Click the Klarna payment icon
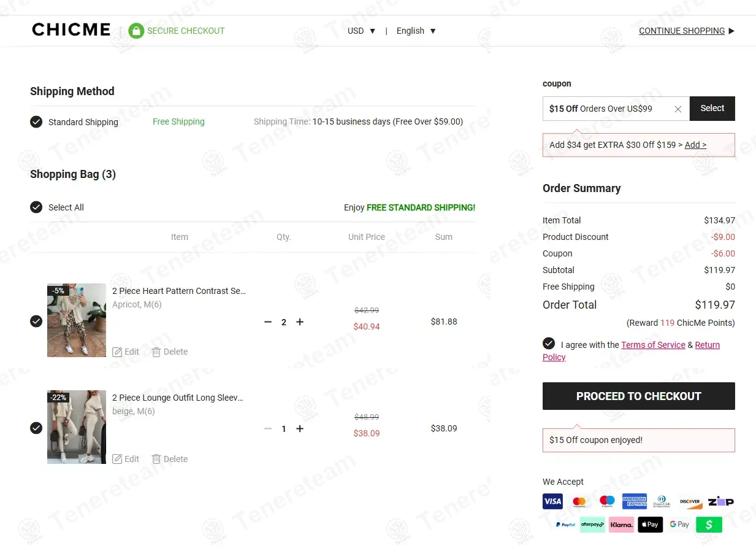Viewport: 756px width, 559px height. pyautogui.click(x=621, y=525)
